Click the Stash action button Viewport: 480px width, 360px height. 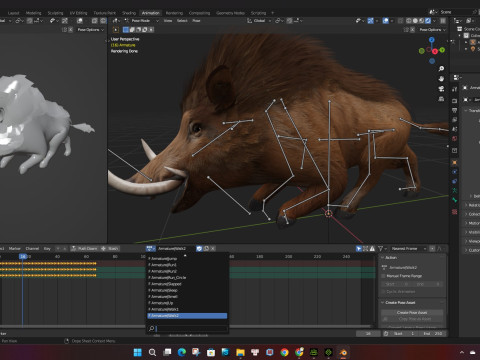pyautogui.click(x=110, y=249)
